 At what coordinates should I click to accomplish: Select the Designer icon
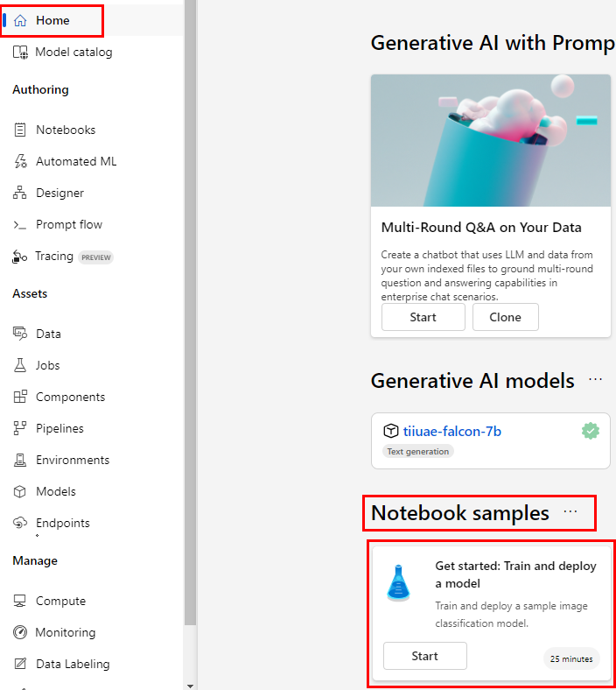20,193
